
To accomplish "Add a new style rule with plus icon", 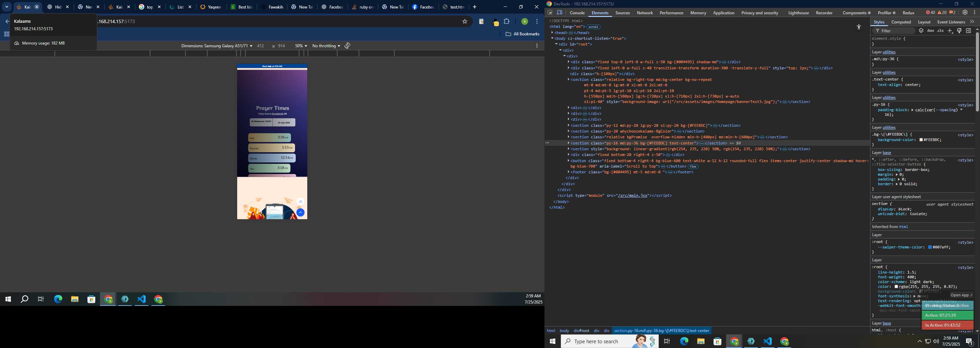I will [x=950, y=31].
